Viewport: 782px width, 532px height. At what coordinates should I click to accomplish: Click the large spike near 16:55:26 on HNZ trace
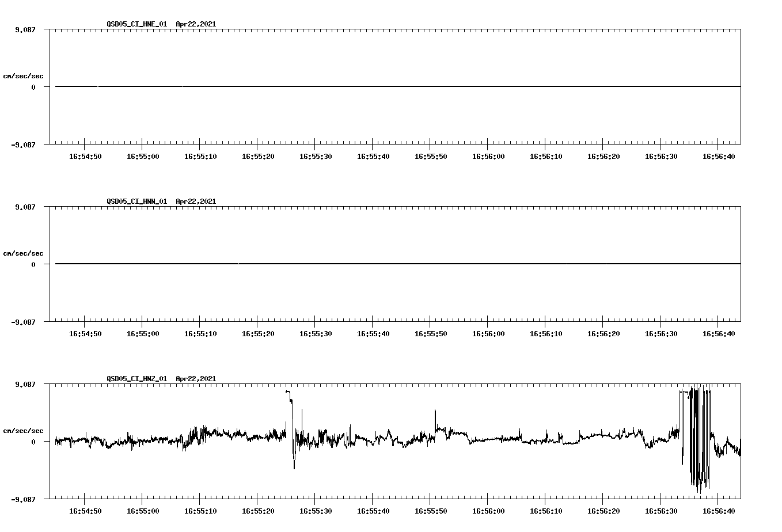291,403
